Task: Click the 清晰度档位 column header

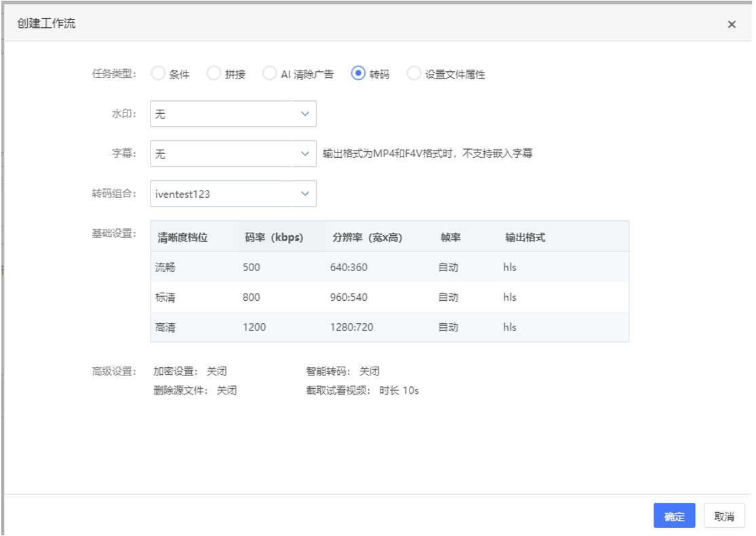Action: point(183,238)
